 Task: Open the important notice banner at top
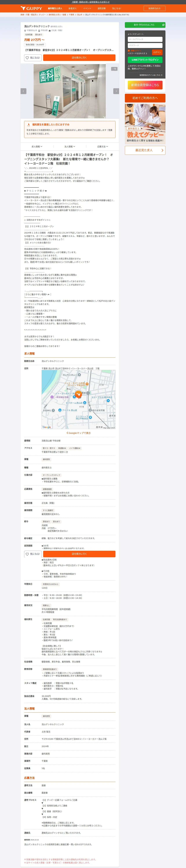91,2
